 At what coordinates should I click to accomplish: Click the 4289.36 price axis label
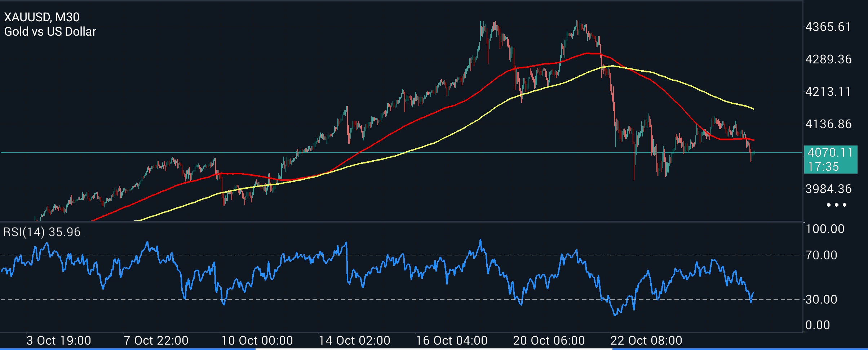pos(828,59)
